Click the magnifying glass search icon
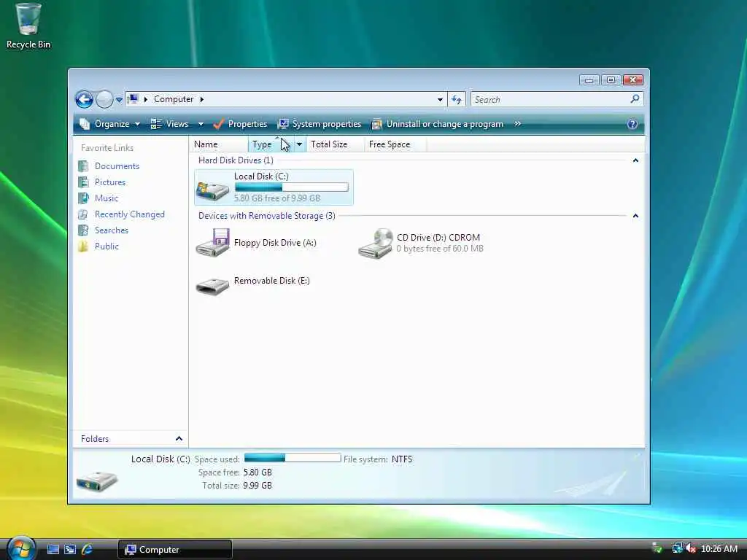This screenshot has width=747, height=560. [635, 99]
